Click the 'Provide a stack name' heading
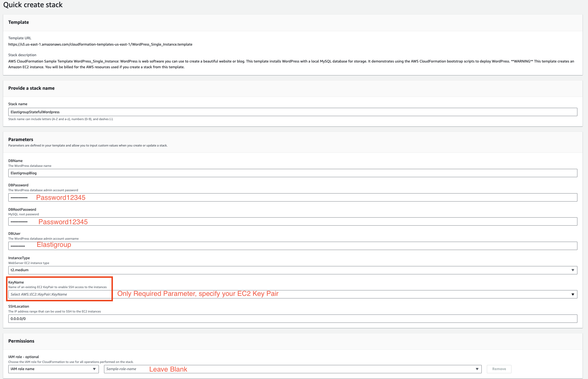This screenshot has height=379, width=588. coord(32,88)
